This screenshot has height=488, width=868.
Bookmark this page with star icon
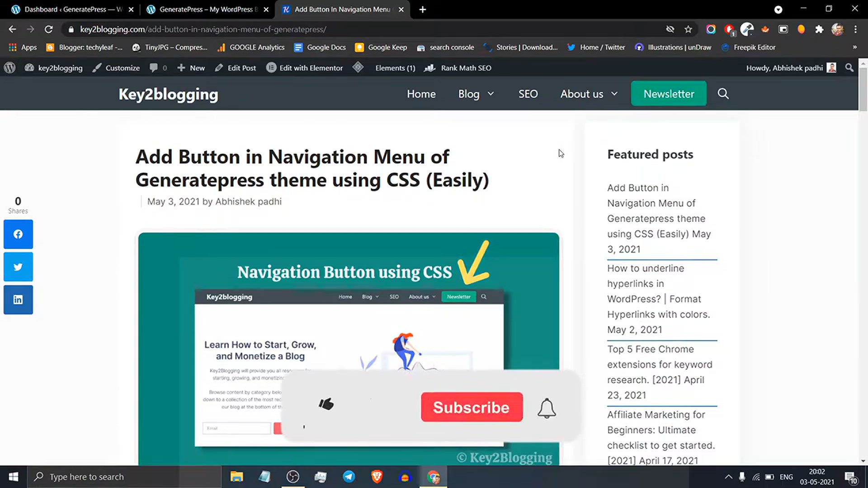tap(688, 29)
